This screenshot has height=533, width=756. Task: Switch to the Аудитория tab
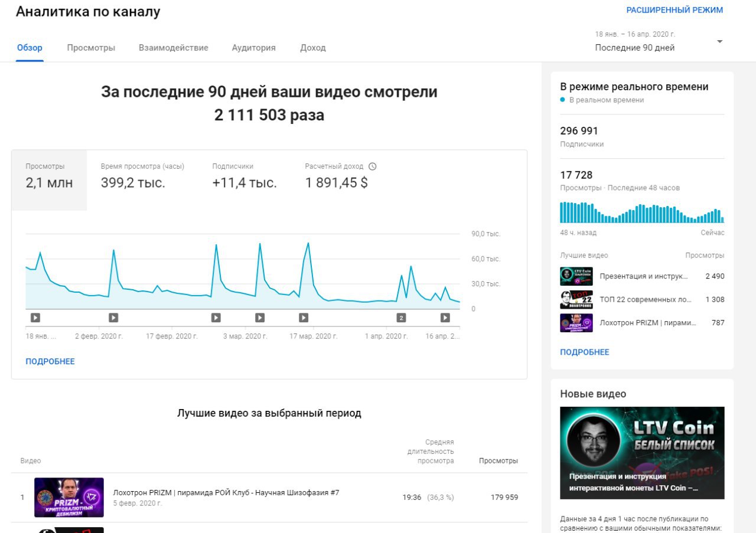click(253, 48)
